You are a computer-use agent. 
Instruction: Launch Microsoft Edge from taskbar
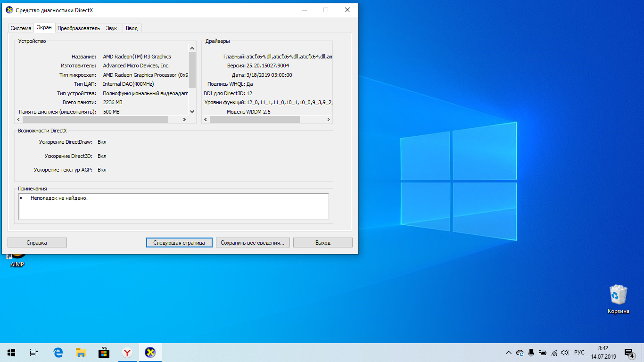click(x=58, y=353)
